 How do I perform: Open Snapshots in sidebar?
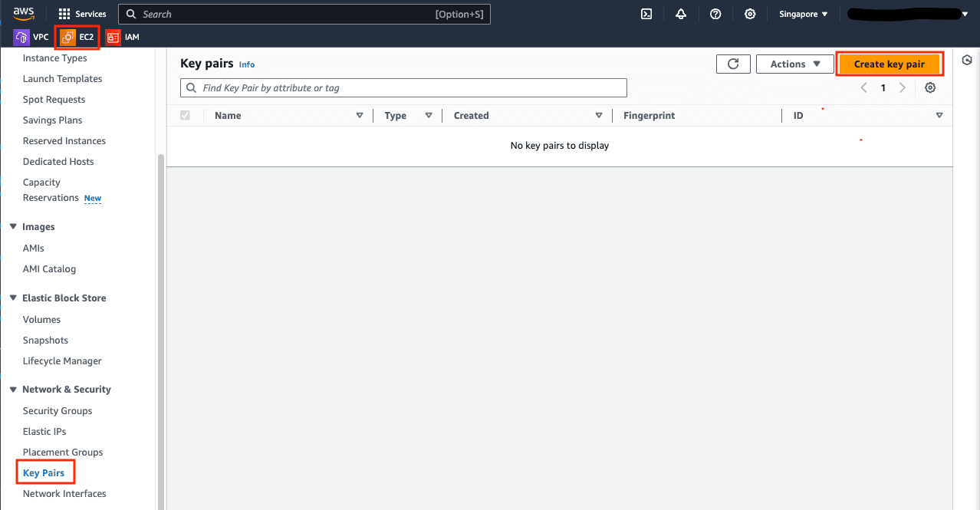pyautogui.click(x=46, y=341)
